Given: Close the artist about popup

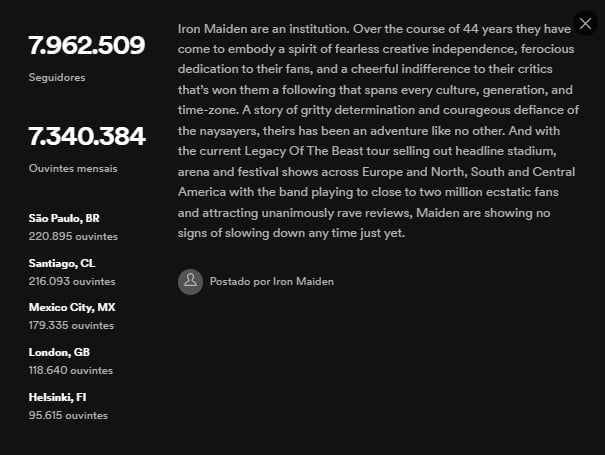Looking at the screenshot, I should (x=586, y=24).
